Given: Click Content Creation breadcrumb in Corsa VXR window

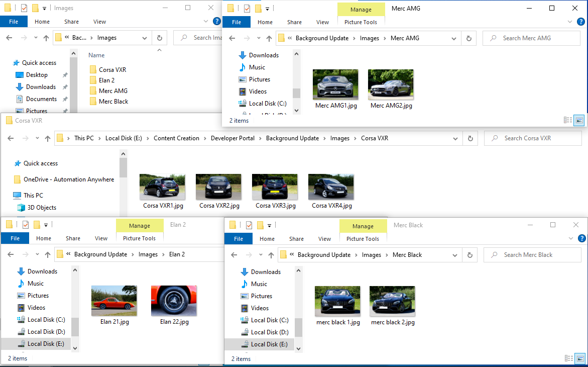Looking at the screenshot, I should (x=176, y=138).
